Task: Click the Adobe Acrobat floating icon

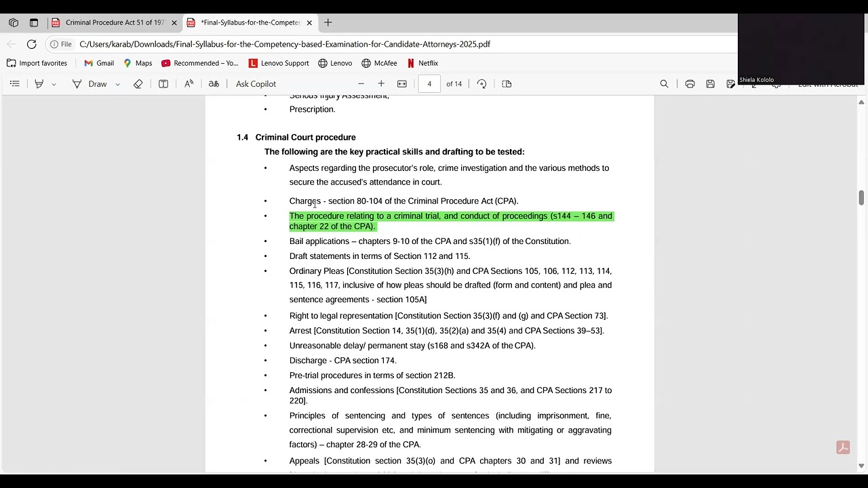Action: (843, 447)
